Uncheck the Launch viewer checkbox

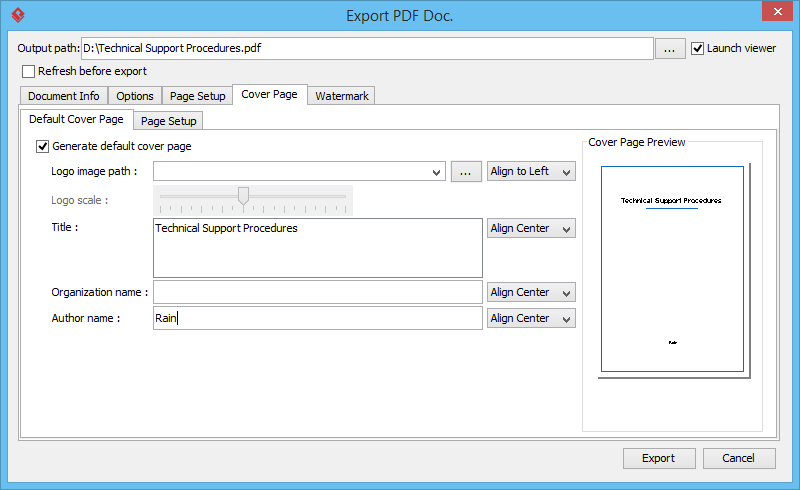(x=698, y=48)
